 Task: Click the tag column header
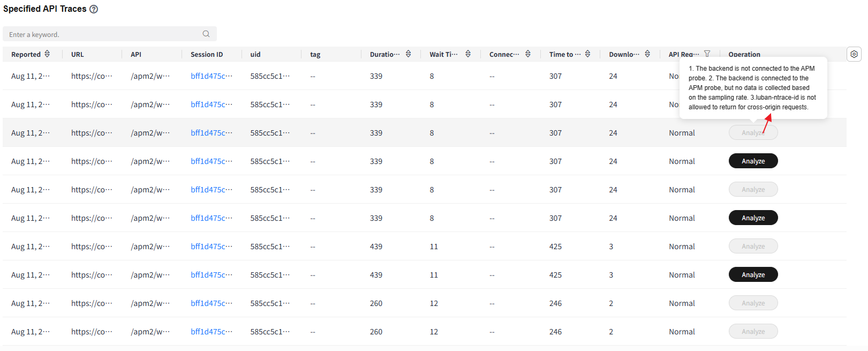point(315,54)
